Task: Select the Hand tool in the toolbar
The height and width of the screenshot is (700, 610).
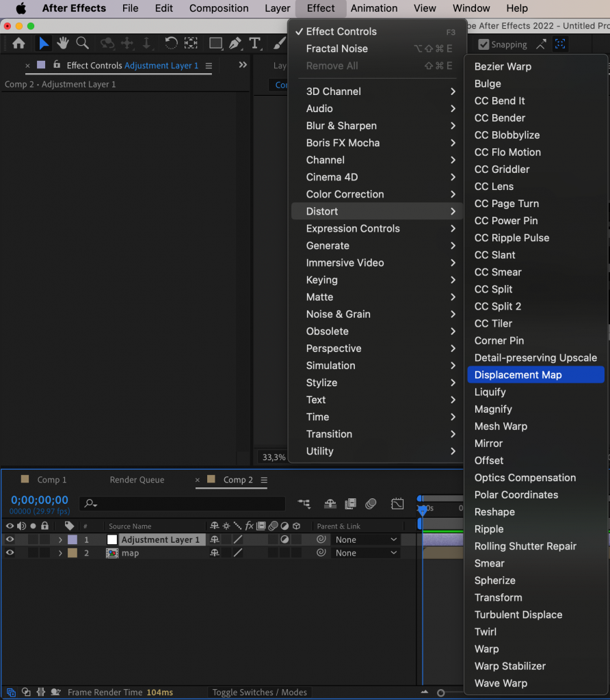Action: click(x=62, y=43)
